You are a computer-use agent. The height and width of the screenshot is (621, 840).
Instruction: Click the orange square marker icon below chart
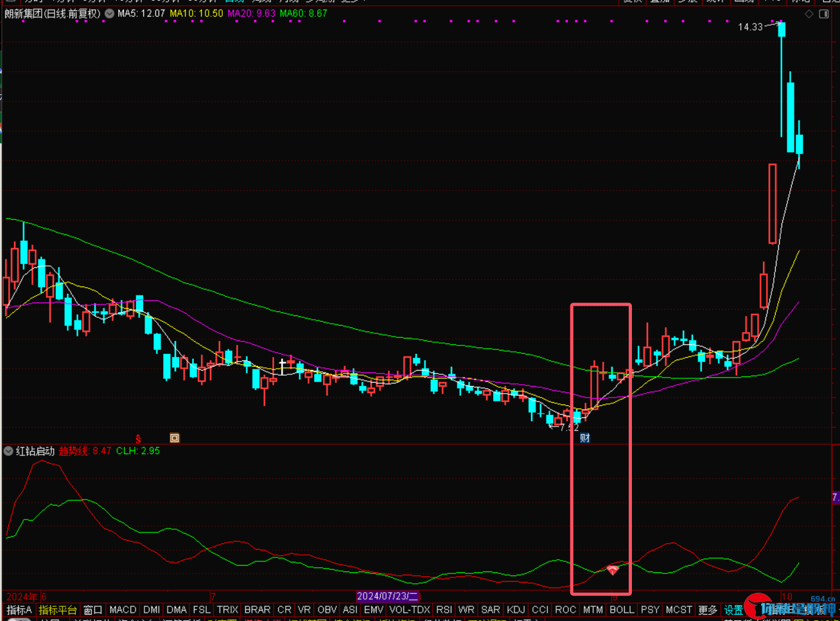point(175,438)
